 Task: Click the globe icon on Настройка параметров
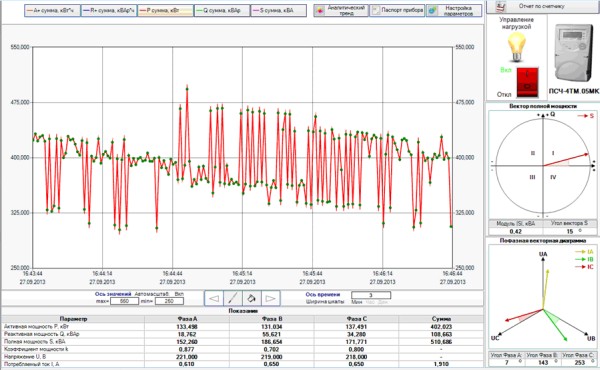tap(432, 11)
